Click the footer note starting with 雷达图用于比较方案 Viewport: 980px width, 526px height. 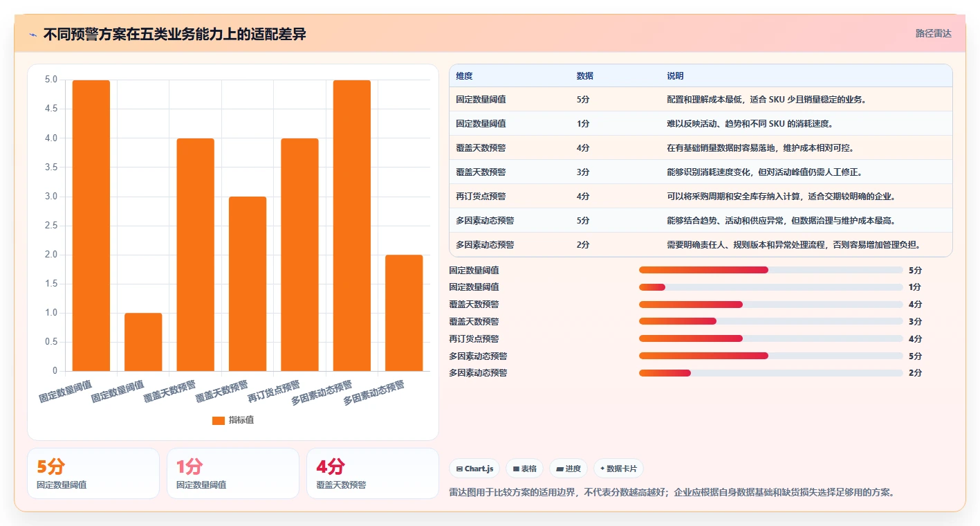point(672,493)
